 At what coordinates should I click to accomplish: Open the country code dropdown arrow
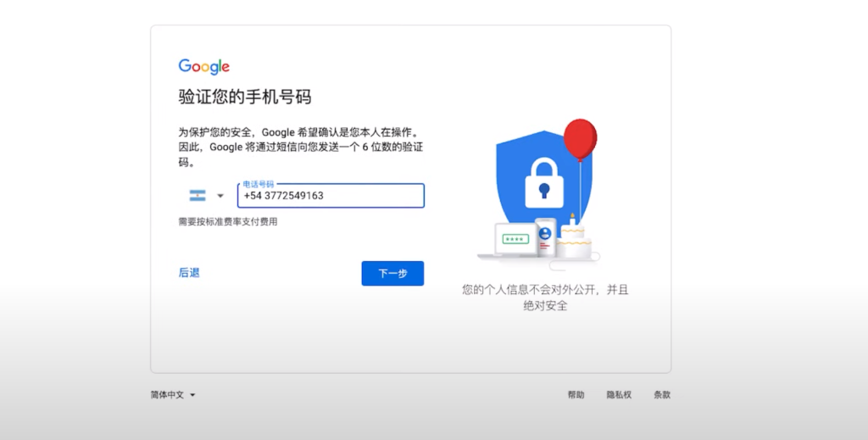pos(220,196)
